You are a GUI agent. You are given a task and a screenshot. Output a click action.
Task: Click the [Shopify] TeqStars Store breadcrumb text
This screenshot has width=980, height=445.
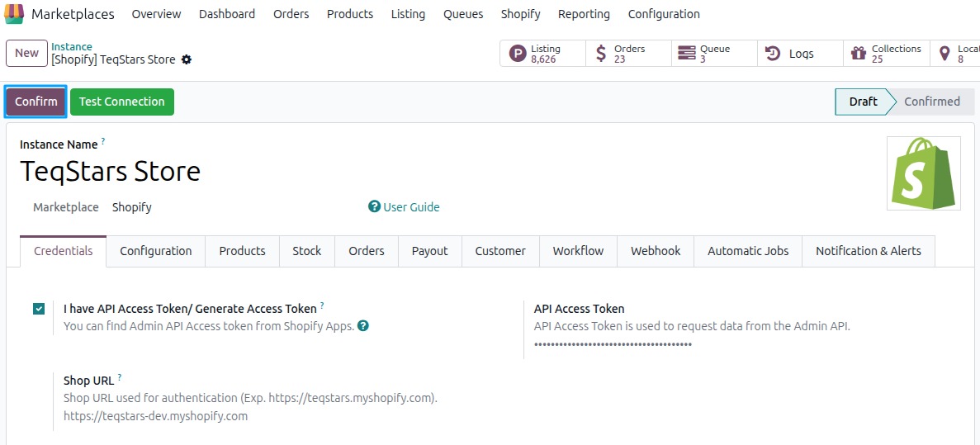113,60
